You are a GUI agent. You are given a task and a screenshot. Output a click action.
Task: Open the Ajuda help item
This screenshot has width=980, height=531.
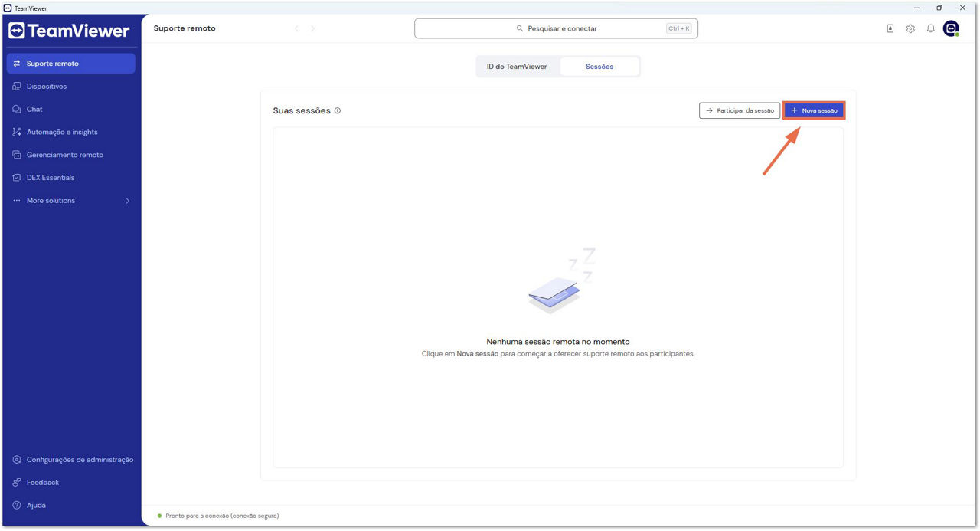(x=70, y=506)
